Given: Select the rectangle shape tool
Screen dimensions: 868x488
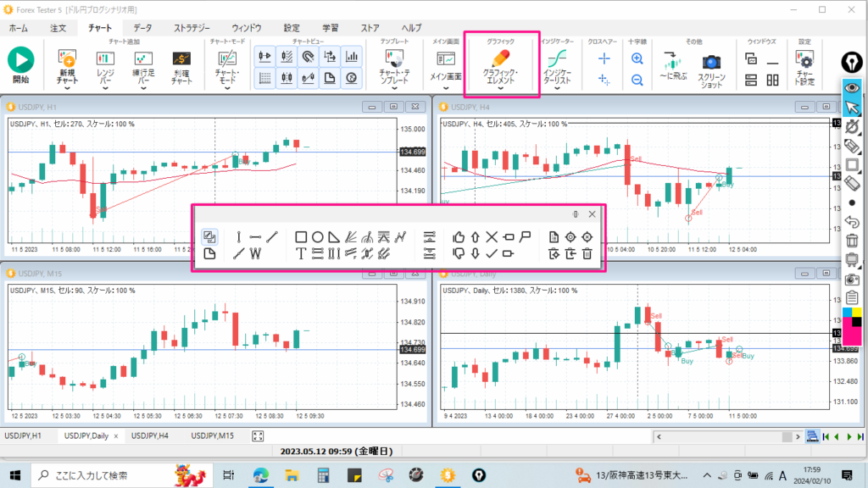Looking at the screenshot, I should coord(301,237).
